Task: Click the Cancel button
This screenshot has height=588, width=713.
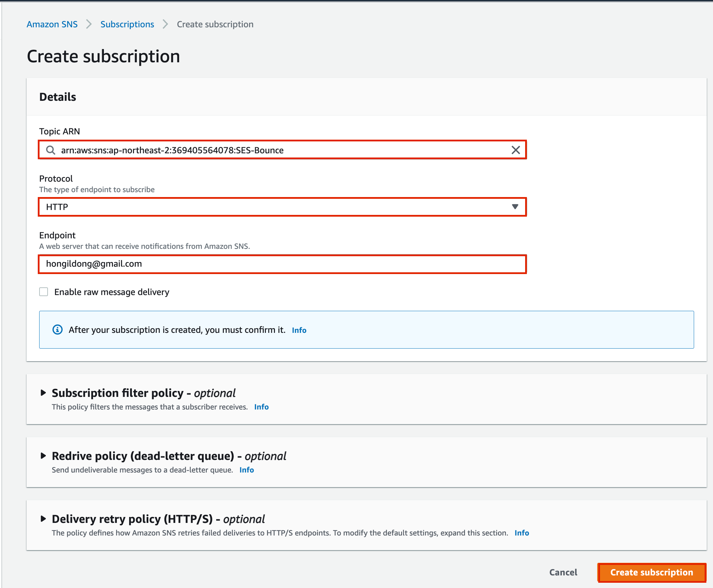Action: (x=563, y=572)
